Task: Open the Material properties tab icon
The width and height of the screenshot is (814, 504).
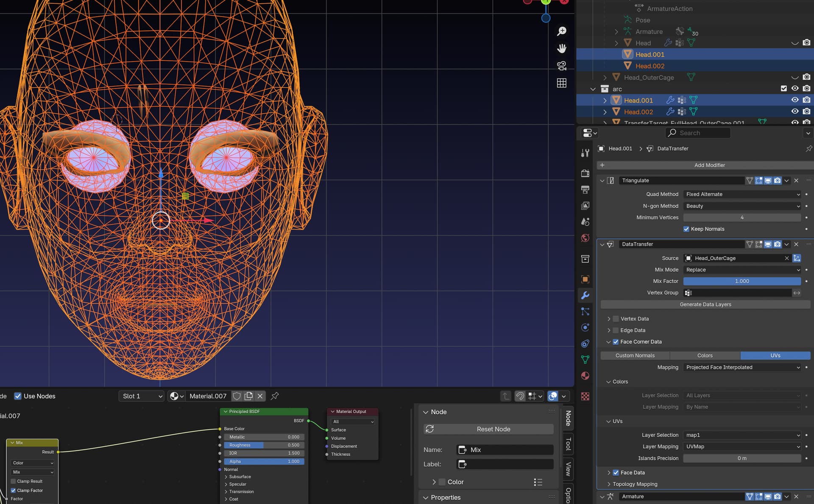Action: coord(585,376)
